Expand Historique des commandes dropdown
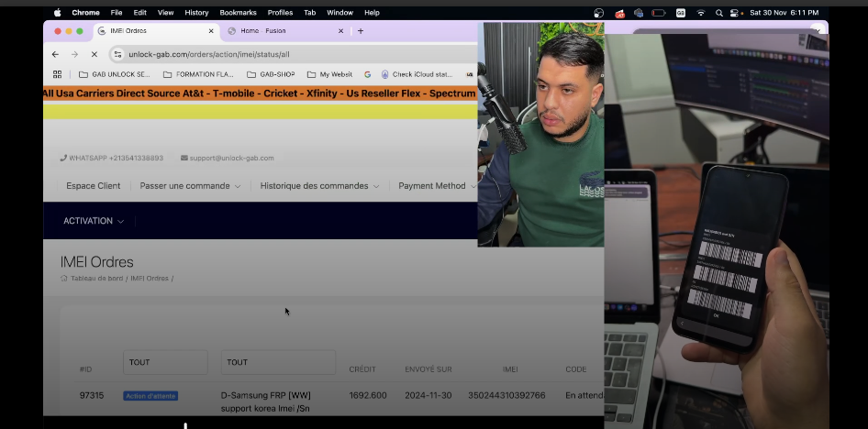This screenshot has height=429, width=868. (319, 186)
